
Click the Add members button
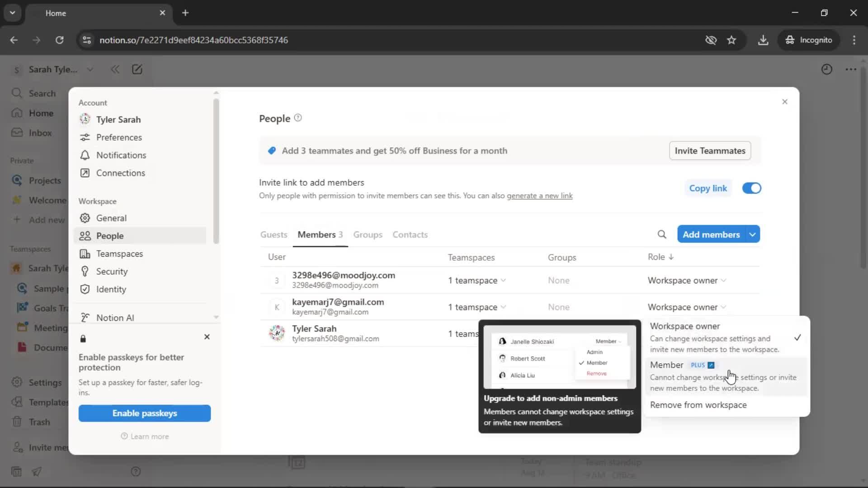711,235
